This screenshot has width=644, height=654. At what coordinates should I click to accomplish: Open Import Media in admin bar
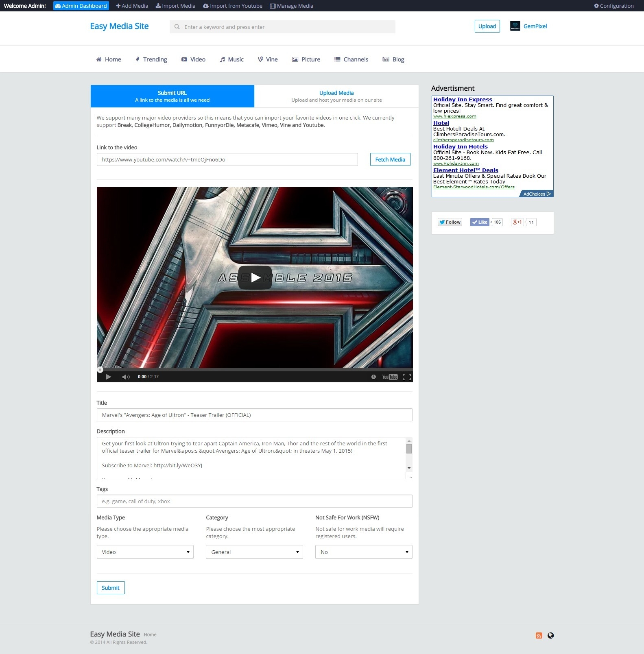click(175, 6)
